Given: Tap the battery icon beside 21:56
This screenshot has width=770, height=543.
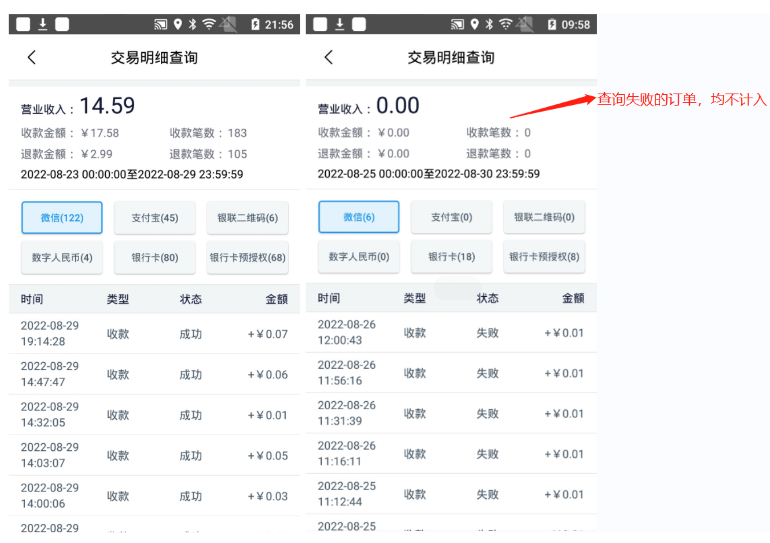Looking at the screenshot, I should tap(255, 24).
